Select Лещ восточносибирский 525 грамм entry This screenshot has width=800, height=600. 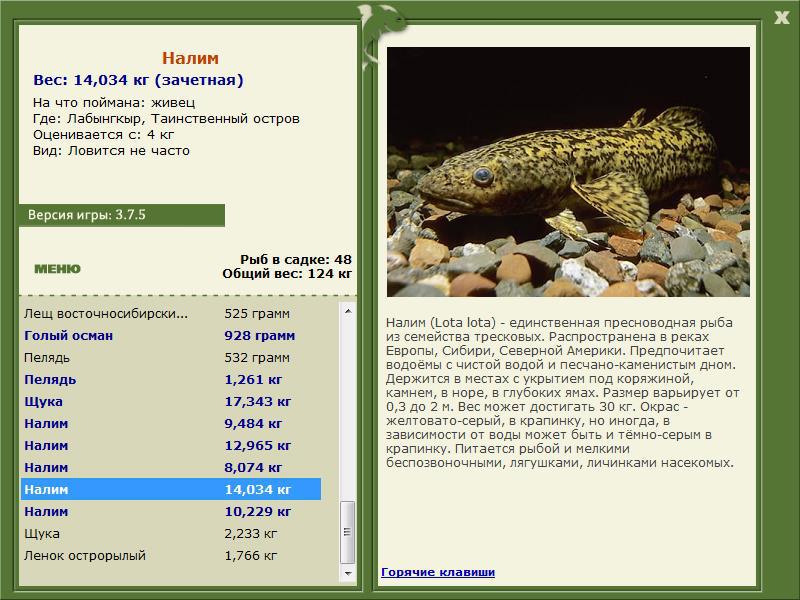point(171,313)
